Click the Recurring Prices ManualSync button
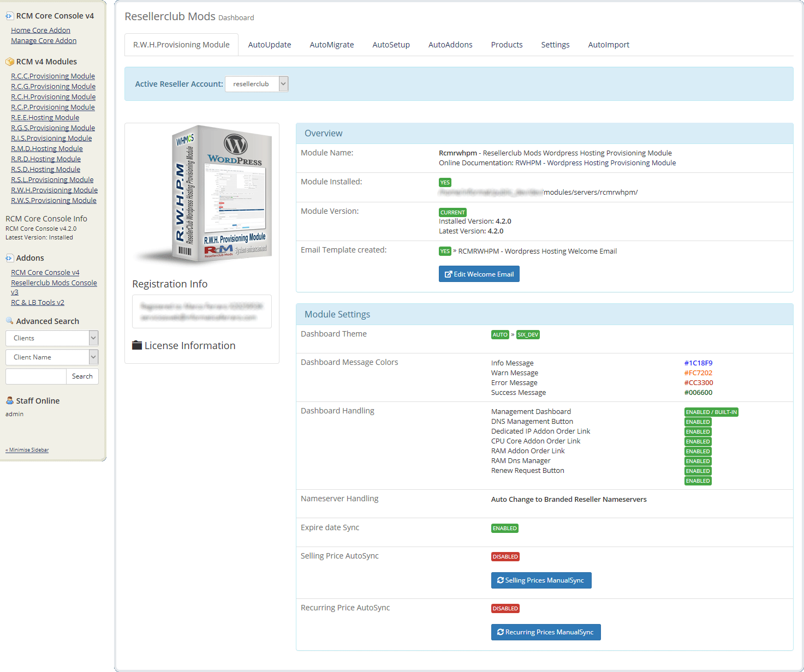 tap(546, 632)
